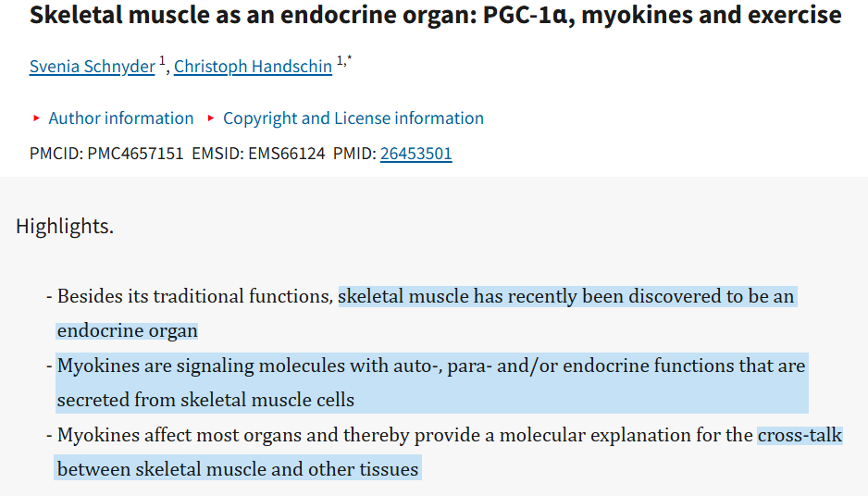Click superscript asterisk after Christoph Handschin
The image size is (868, 496).
pyautogui.click(x=349, y=59)
